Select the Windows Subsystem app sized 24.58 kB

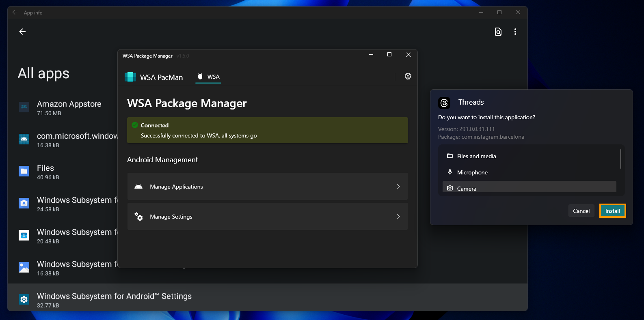[x=63, y=204]
